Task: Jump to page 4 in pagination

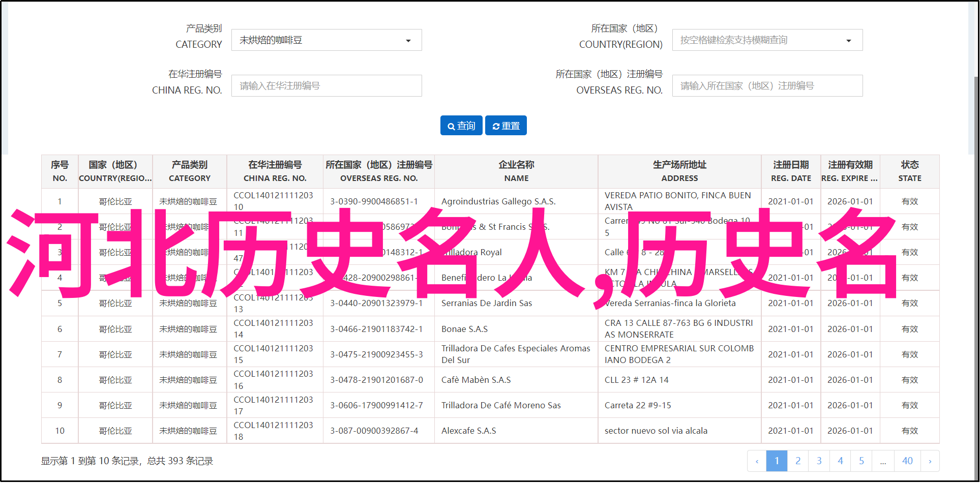Action: tap(840, 461)
